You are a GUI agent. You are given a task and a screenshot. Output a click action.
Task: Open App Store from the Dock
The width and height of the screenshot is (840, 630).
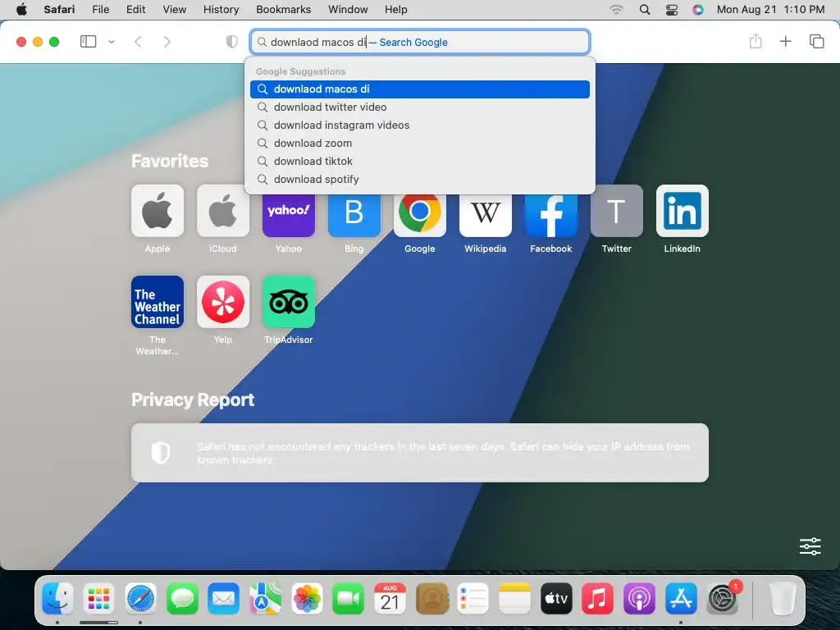pyautogui.click(x=681, y=598)
